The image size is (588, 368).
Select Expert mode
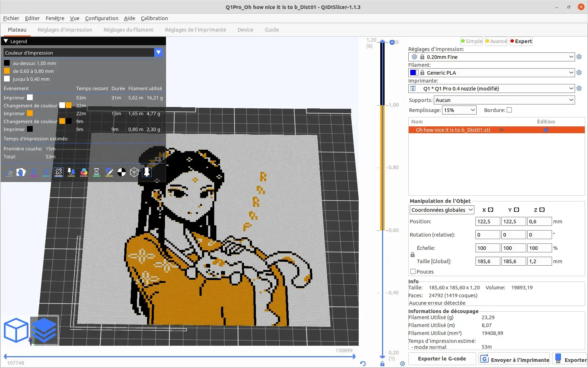(x=521, y=41)
